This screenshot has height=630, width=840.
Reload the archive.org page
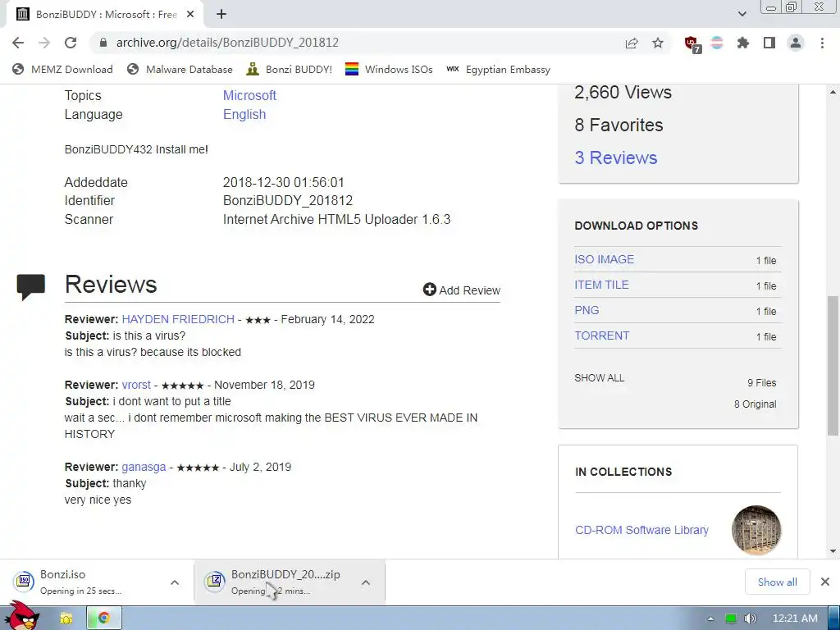71,43
